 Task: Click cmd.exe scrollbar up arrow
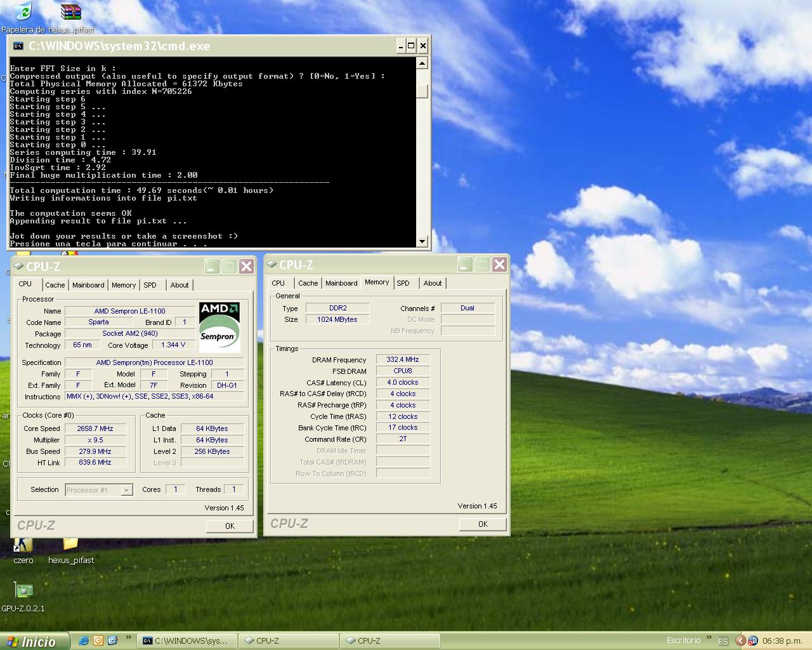[422, 63]
